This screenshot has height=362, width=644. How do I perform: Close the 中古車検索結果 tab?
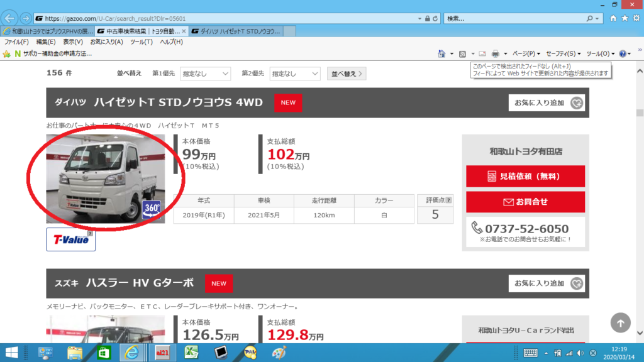click(x=184, y=31)
